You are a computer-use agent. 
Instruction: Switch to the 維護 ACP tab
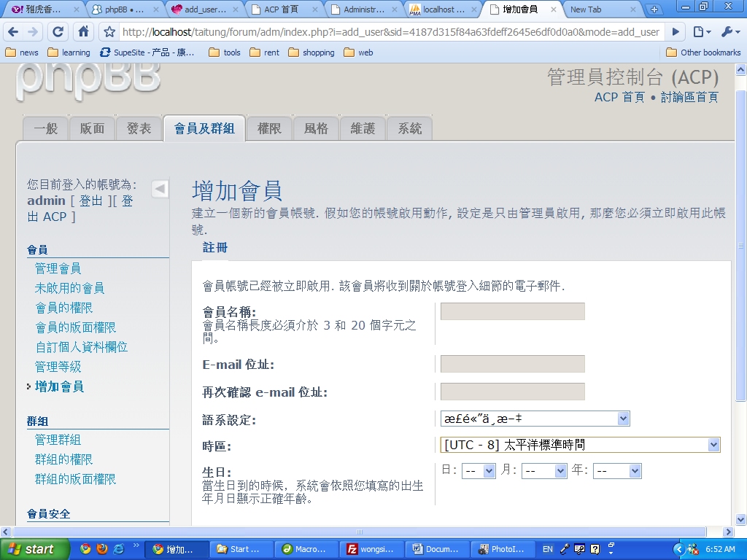[363, 128]
